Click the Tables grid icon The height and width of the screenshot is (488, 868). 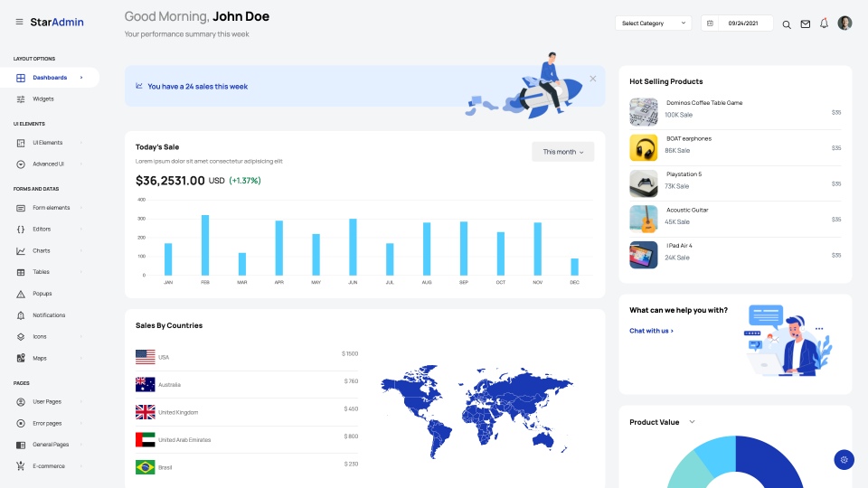click(21, 272)
